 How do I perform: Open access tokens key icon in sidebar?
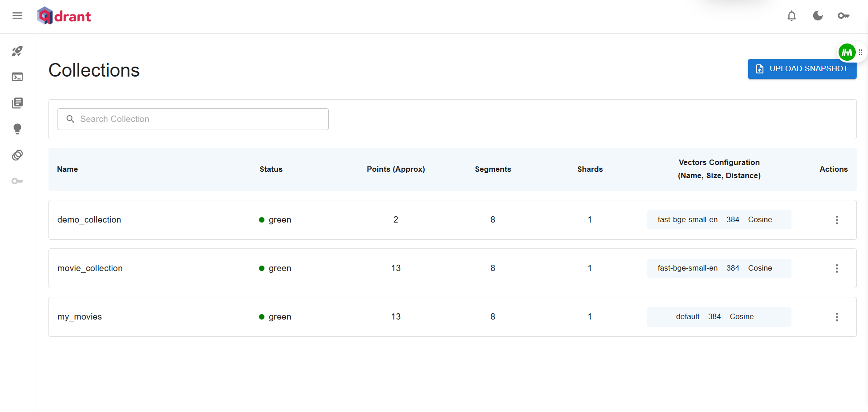pos(17,181)
